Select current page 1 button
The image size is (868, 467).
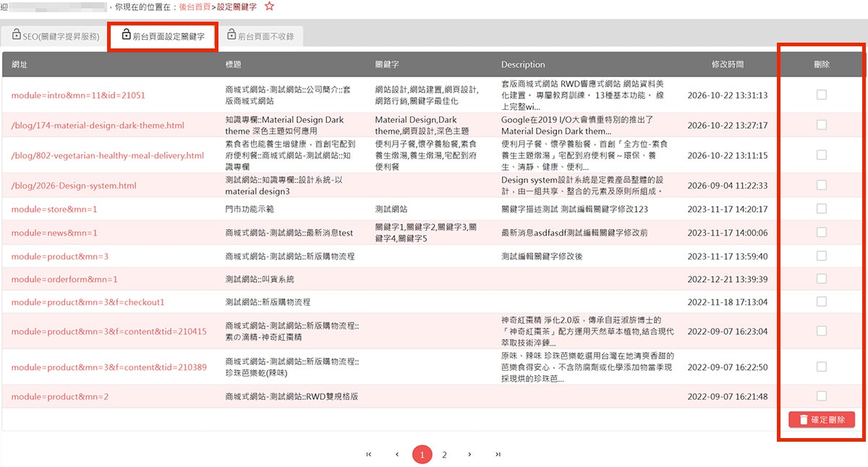[422, 455]
